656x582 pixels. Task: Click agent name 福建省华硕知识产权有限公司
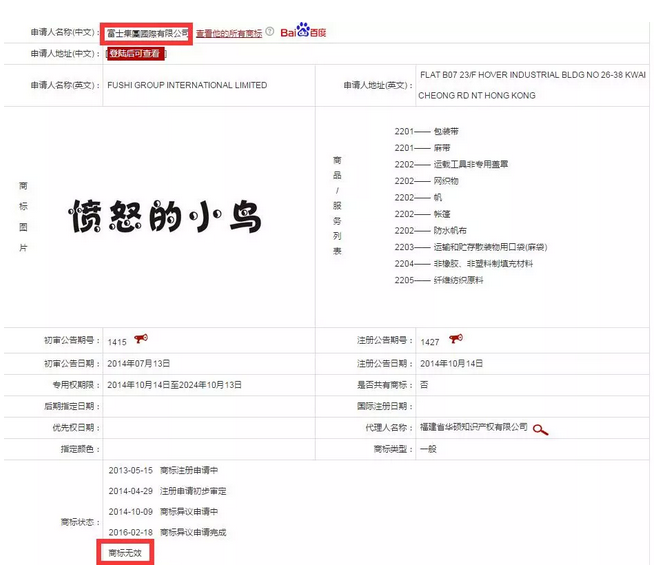click(474, 428)
